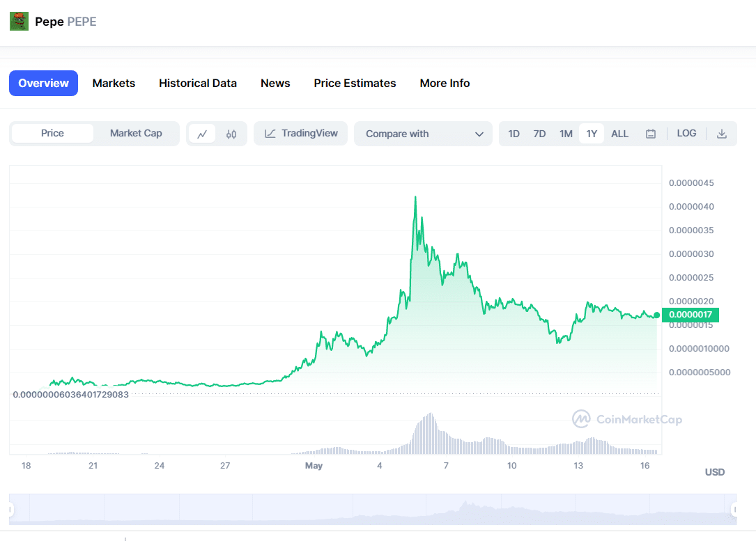The image size is (756, 541).
Task: Click the May label on date axis
Action: tap(314, 465)
